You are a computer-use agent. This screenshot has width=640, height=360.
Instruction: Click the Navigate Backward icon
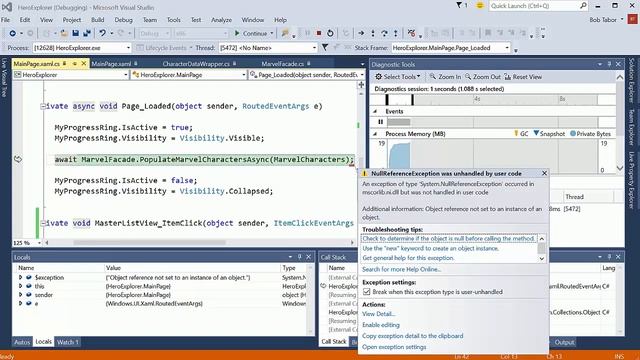(13, 33)
